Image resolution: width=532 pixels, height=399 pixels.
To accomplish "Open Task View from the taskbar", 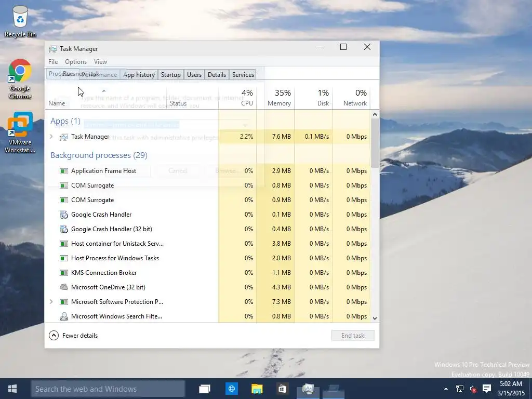I will tap(204, 389).
